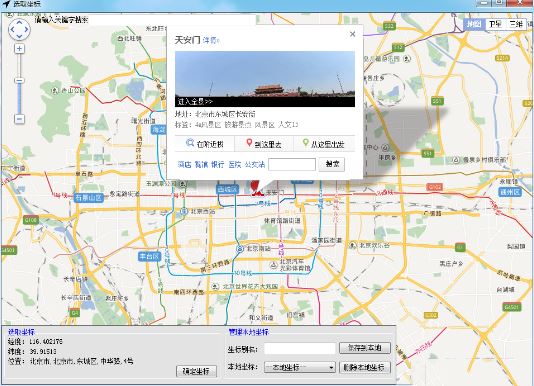Click the 通州区 district label

[510, 192]
